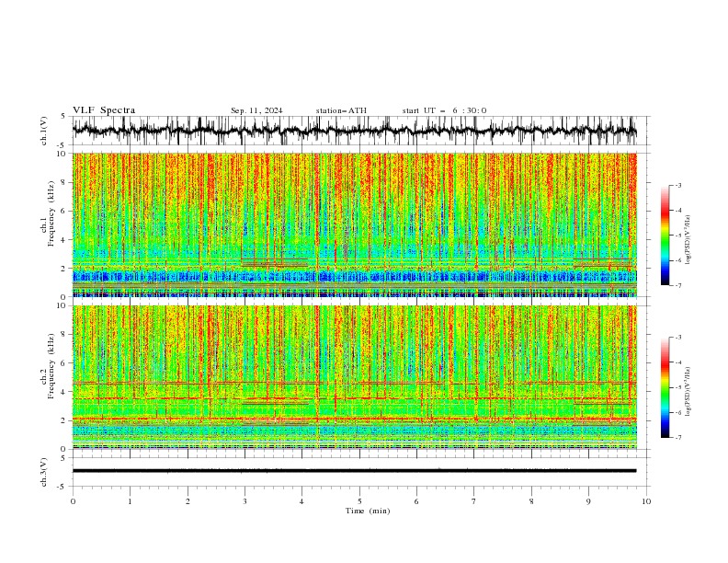The height and width of the screenshot is (563, 728).
Task: Click the "-4" label on ch.2 color bar
Action: click(x=678, y=362)
